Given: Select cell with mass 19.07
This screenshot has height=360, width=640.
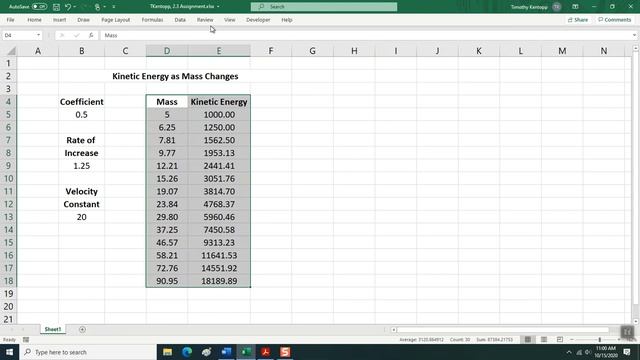Looking at the screenshot, I should (167, 191).
